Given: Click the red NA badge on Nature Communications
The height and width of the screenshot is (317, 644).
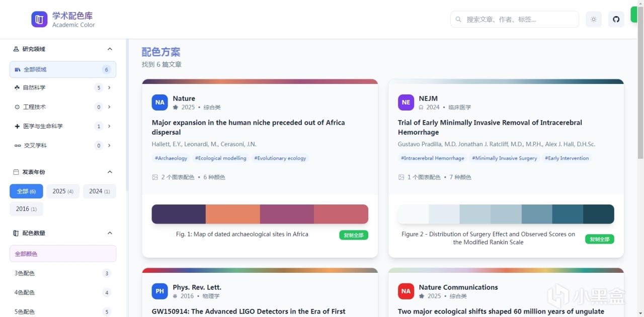Looking at the screenshot, I should 406,291.
